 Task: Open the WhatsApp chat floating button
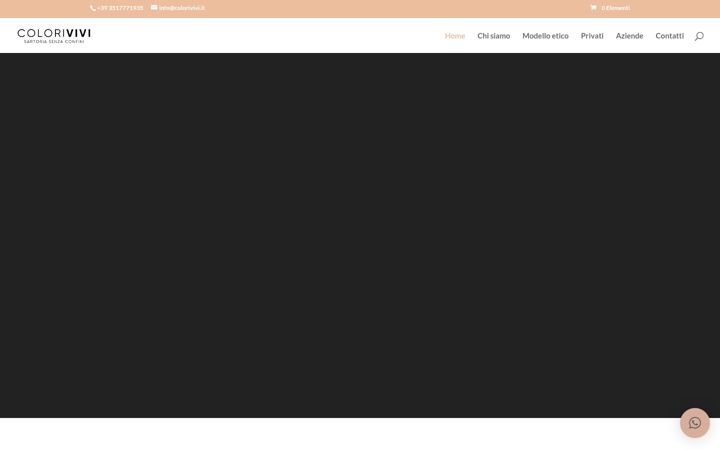(x=695, y=422)
